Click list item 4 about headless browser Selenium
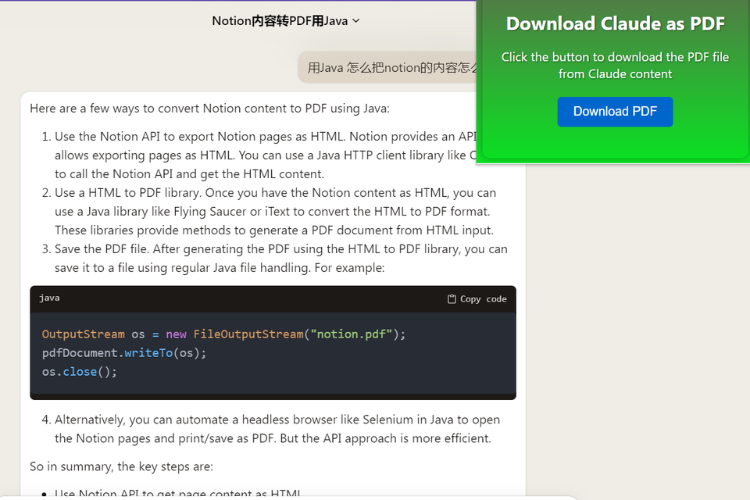 click(x=271, y=429)
